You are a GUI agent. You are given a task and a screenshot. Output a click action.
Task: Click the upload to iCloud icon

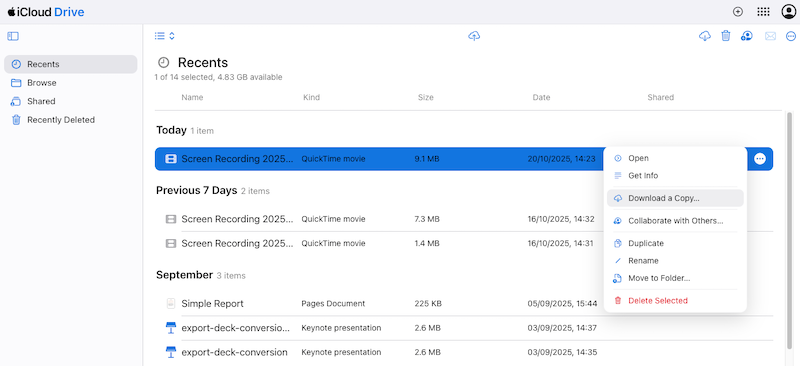coord(474,36)
